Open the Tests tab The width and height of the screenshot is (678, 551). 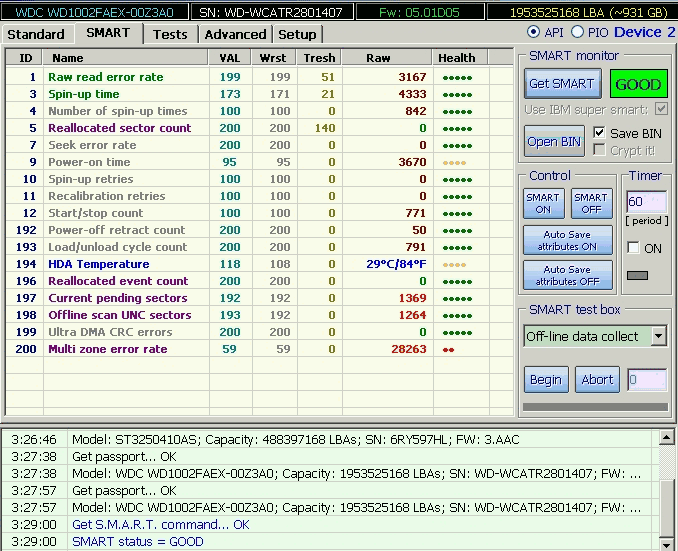coord(170,34)
